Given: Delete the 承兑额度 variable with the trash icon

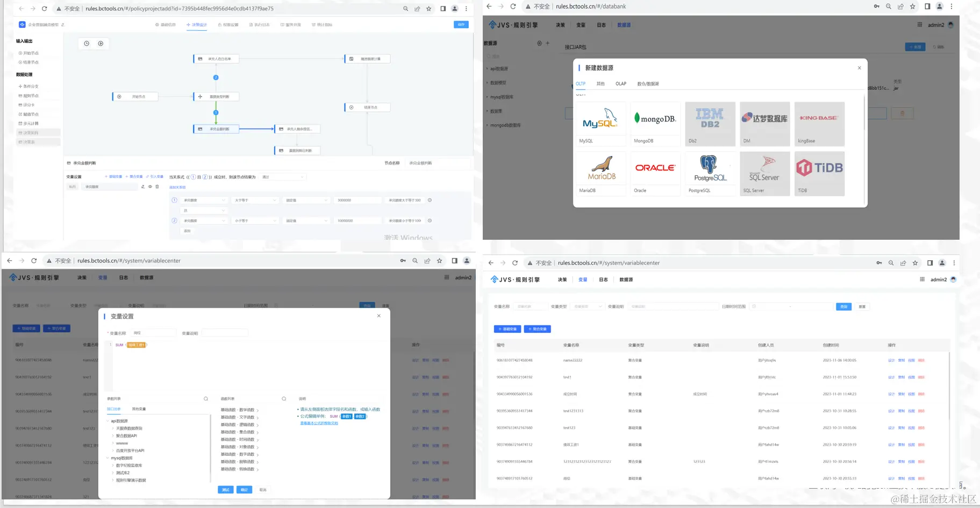Looking at the screenshot, I should 157,187.
